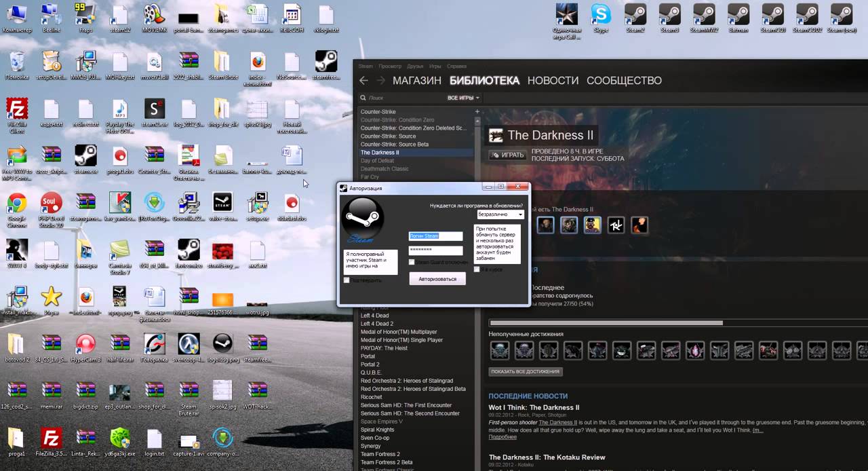Select the FileZilla Client desktop shortcut
868x471 pixels.
point(17,115)
